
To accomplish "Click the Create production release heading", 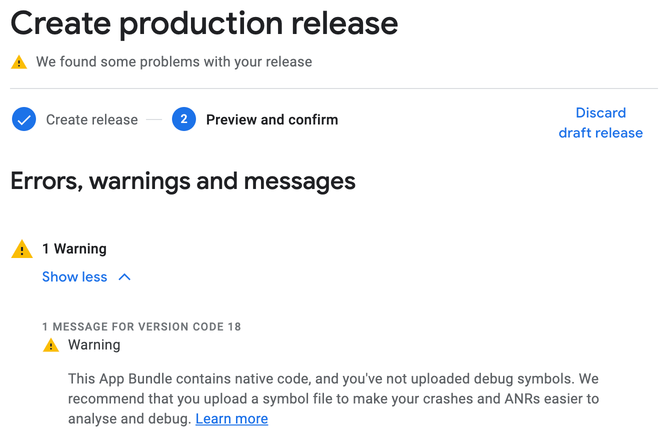I will pyautogui.click(x=204, y=24).
